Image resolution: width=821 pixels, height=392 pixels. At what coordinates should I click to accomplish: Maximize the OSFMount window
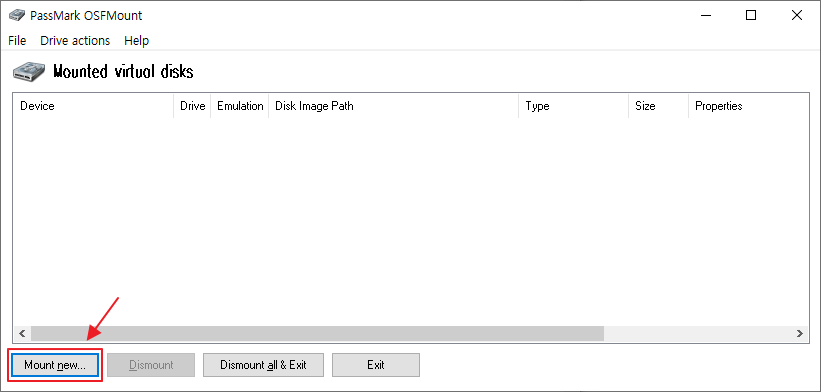pos(751,15)
